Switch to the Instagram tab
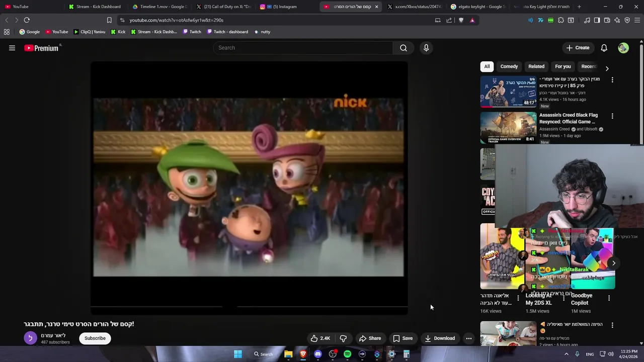The image size is (644, 362). pos(288,7)
